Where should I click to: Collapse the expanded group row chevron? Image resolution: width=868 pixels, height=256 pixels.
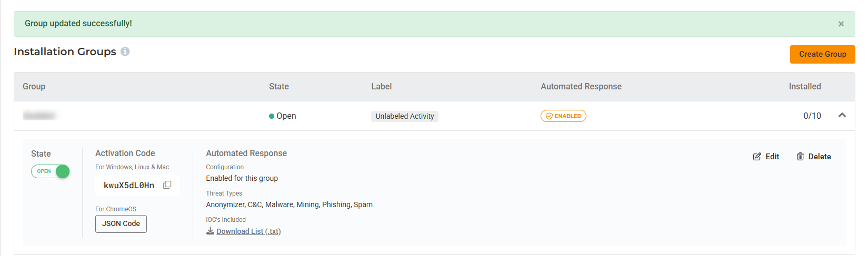tap(842, 115)
